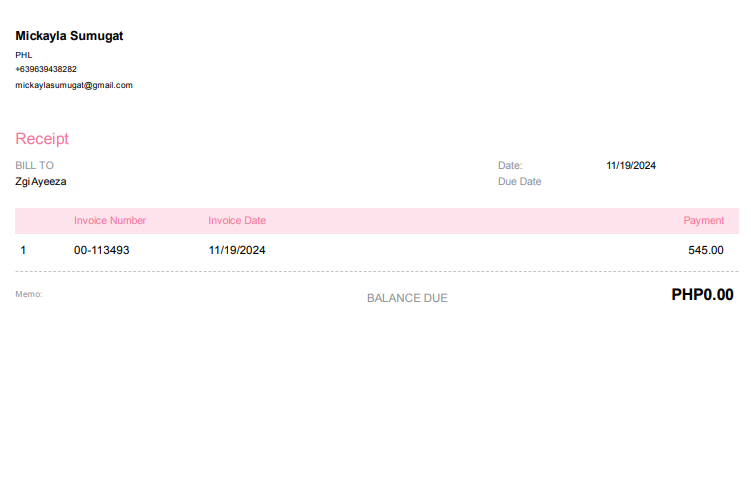Click the phone number +639639438282
The height and width of the screenshot is (494, 751).
pos(46,69)
